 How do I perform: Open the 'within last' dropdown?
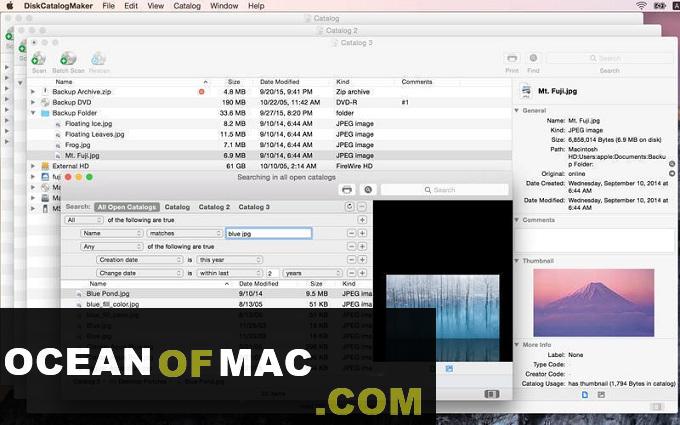pos(230,273)
